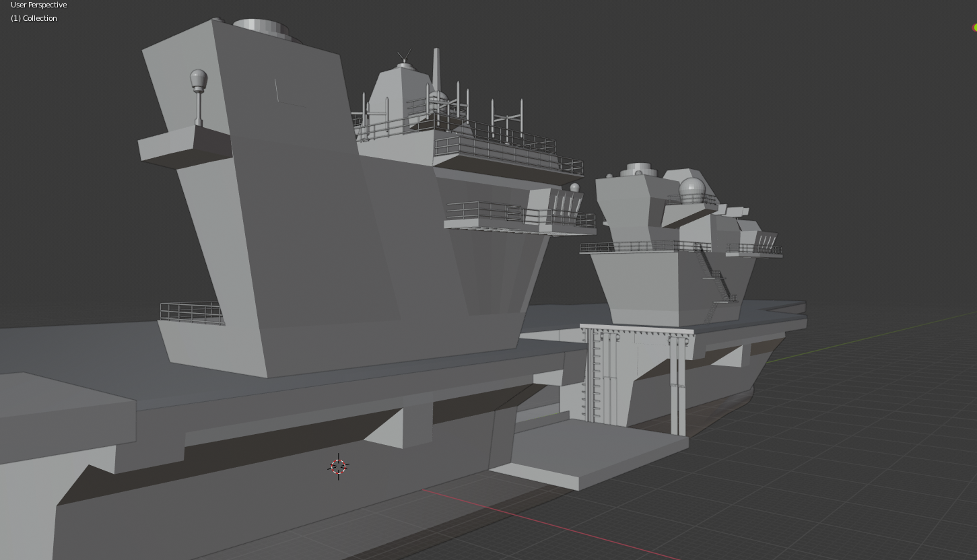Screen dimensions: 977x560
Task: Select the aft island bridge windows
Action: pyautogui.click(x=764, y=240)
